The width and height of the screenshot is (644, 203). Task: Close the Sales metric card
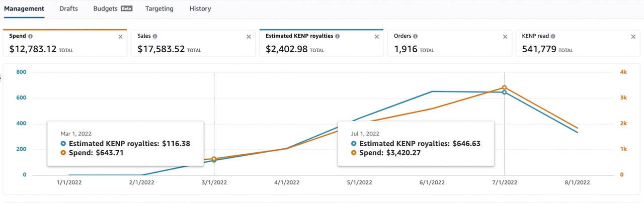point(249,37)
